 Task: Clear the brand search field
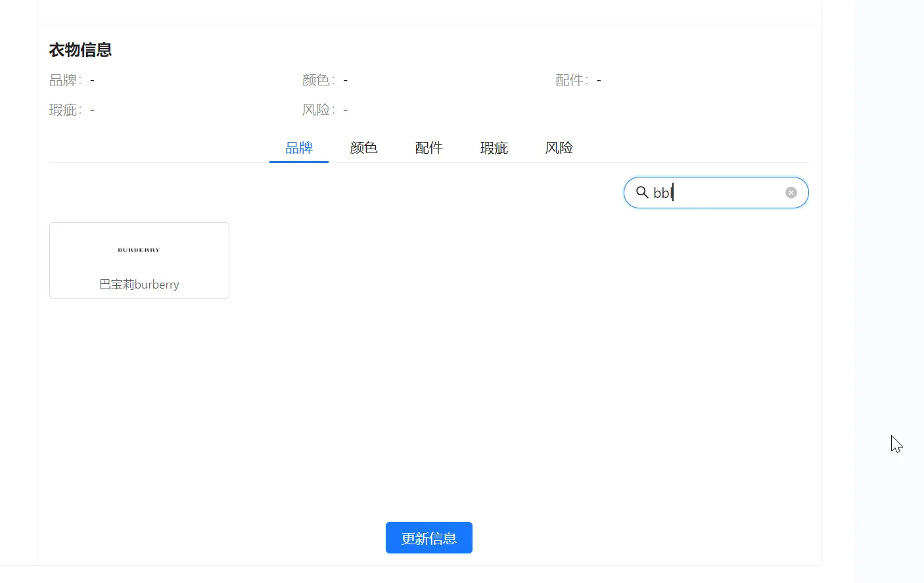[x=791, y=193]
